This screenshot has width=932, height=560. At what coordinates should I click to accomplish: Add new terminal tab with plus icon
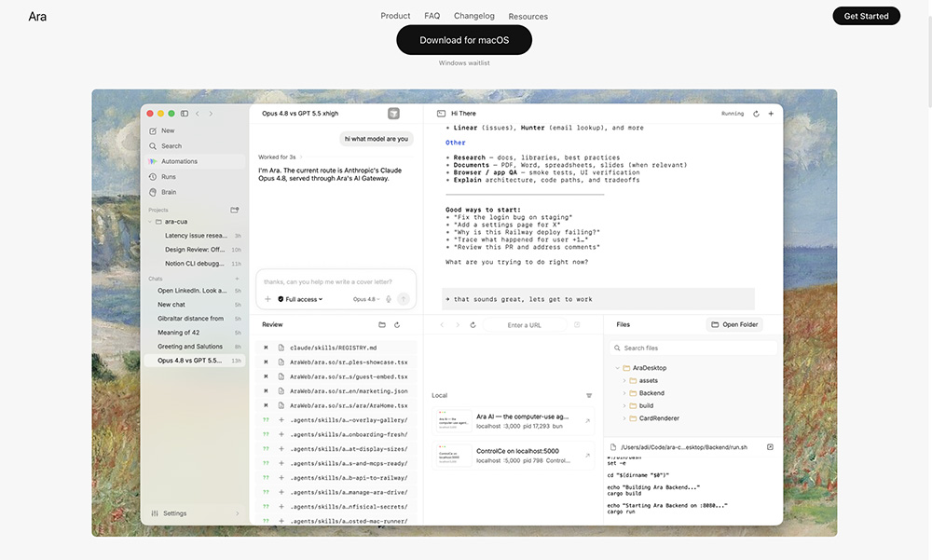click(771, 114)
